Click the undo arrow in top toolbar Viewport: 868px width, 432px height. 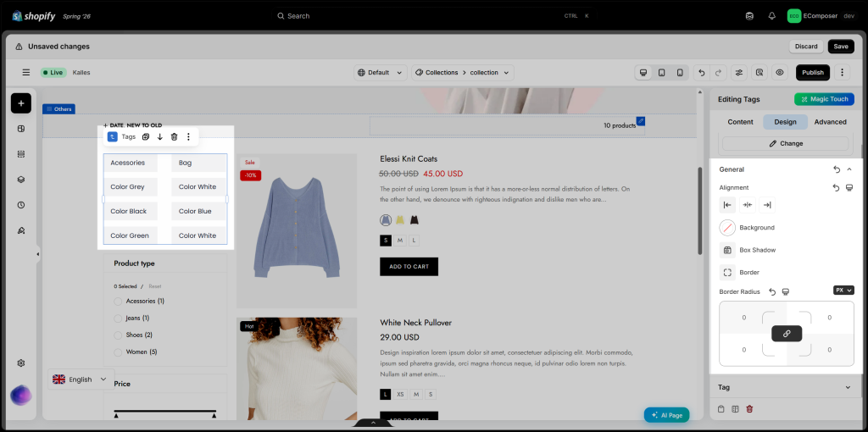pos(702,73)
